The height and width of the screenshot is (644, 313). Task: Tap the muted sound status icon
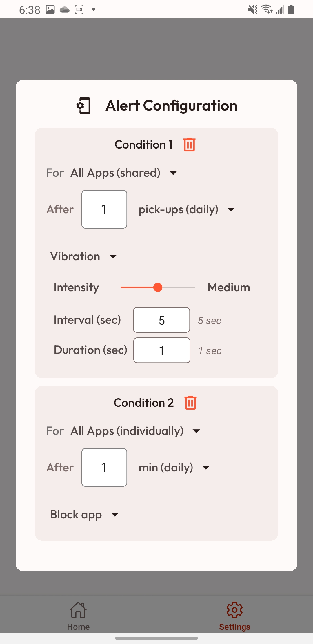click(x=252, y=10)
